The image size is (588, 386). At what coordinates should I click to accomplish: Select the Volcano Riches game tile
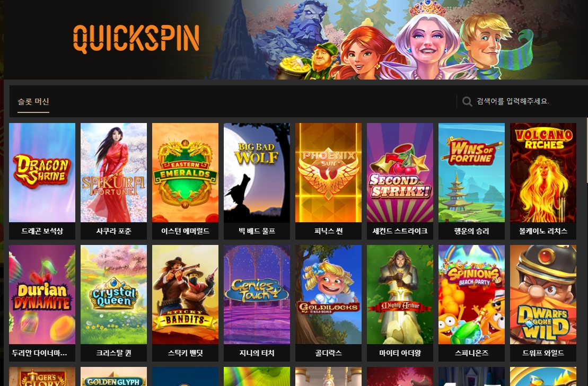[x=543, y=172]
